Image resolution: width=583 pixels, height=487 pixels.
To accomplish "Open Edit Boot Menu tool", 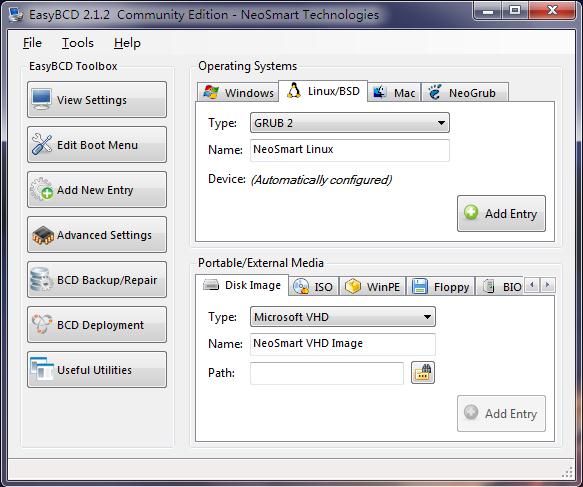I will pyautogui.click(x=97, y=145).
